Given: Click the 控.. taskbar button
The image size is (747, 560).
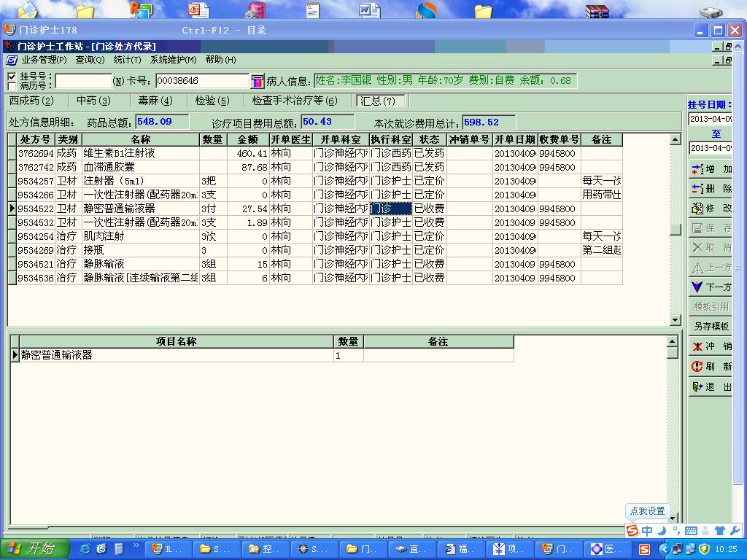Looking at the screenshot, I should point(266,550).
